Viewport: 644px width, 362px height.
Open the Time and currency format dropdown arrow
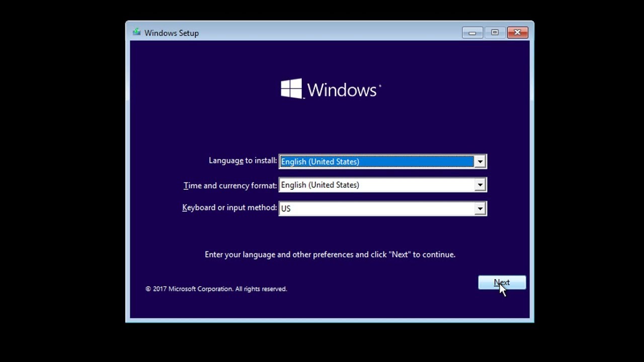[480, 185]
